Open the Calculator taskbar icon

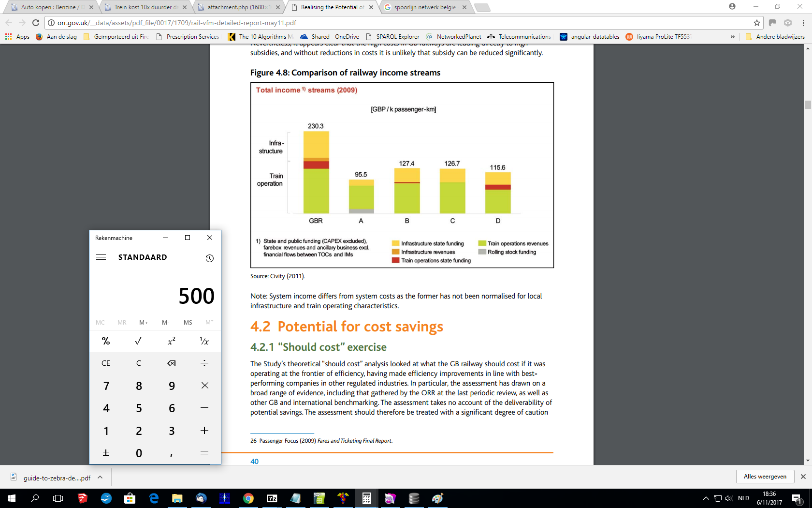coord(367,498)
